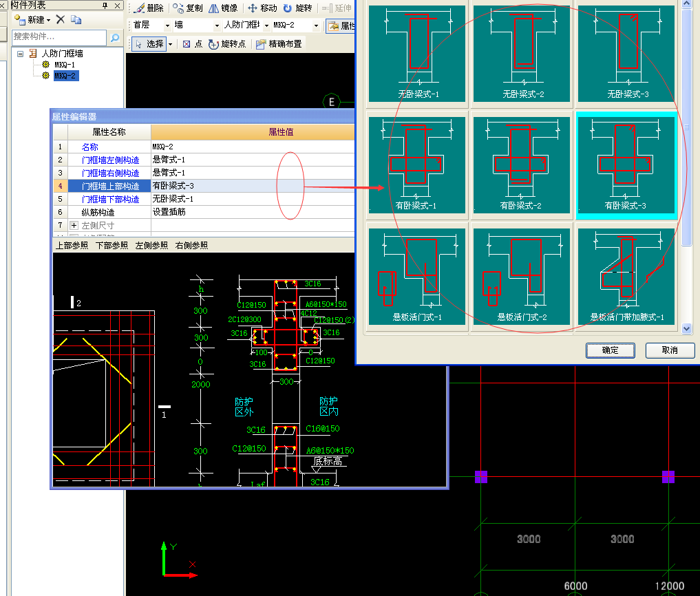Click the axis E bubble marker

pos(331,103)
